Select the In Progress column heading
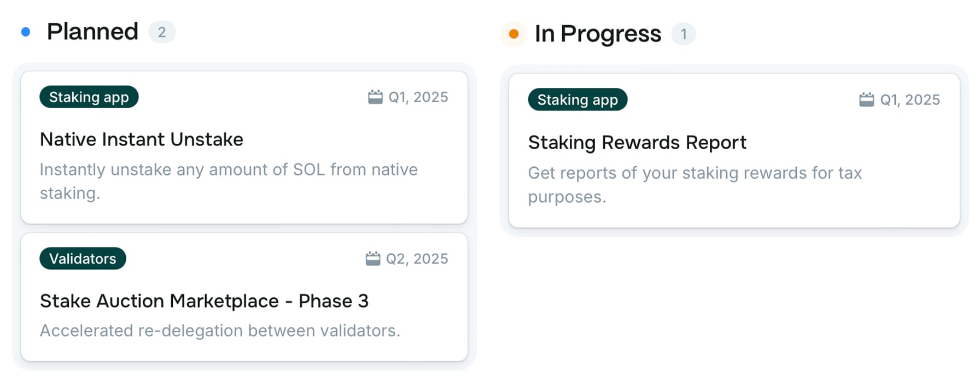This screenshot has height=376, width=980. click(x=598, y=34)
